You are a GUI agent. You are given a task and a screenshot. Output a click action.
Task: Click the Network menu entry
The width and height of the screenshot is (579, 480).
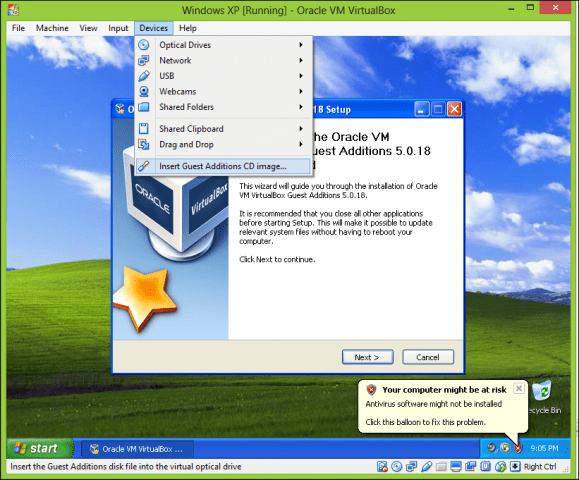click(223, 61)
